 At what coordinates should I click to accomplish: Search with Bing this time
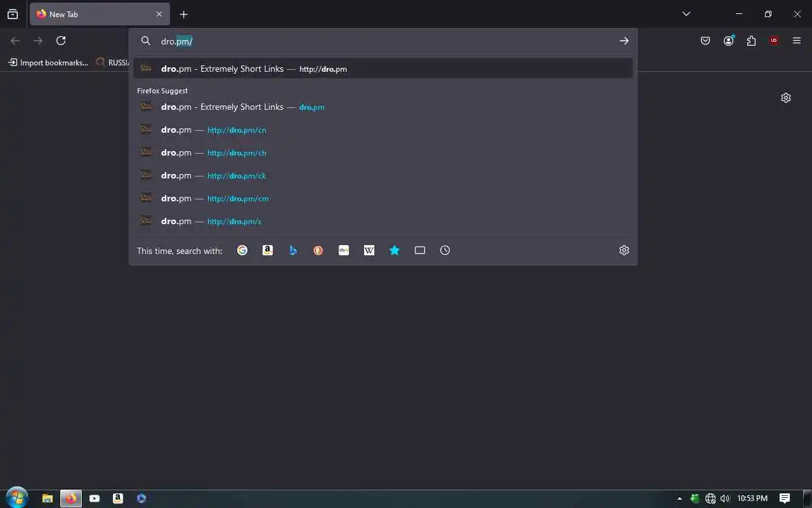pyautogui.click(x=293, y=250)
